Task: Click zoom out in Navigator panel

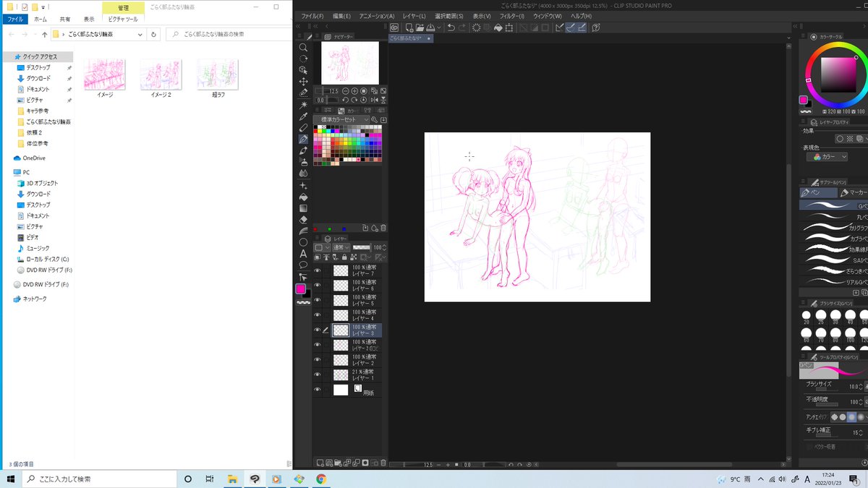Action: coord(345,90)
